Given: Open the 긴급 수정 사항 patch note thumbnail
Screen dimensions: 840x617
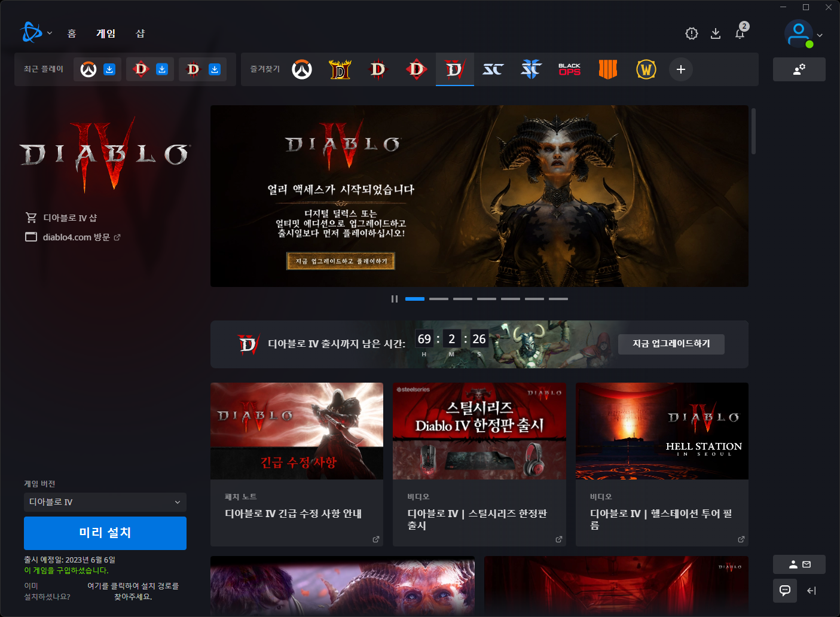Looking at the screenshot, I should pos(297,431).
